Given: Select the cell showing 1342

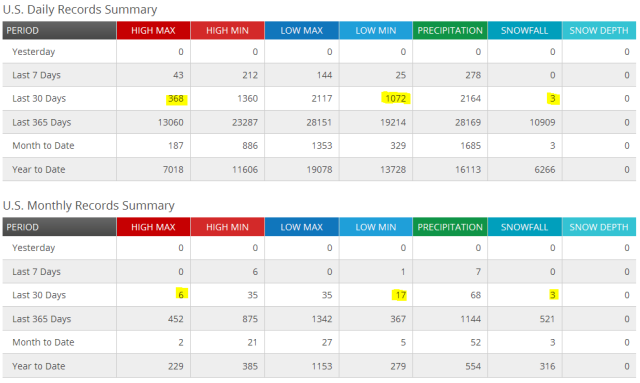Looking at the screenshot, I should coord(302,319).
